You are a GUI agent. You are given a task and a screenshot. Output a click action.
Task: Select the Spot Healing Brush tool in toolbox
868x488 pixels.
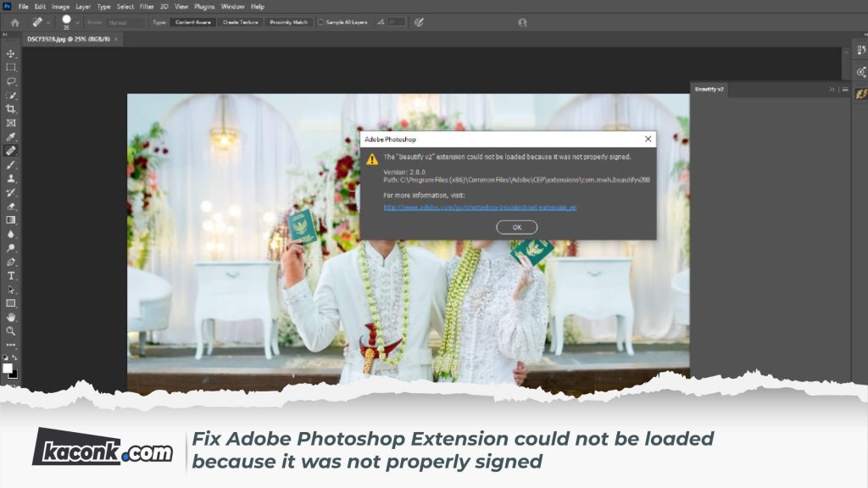pos(10,151)
